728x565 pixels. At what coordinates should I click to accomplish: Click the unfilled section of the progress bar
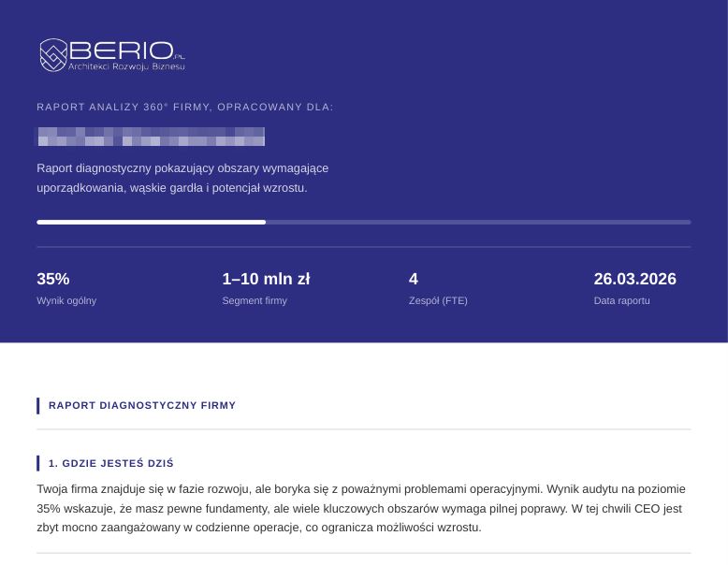477,223
